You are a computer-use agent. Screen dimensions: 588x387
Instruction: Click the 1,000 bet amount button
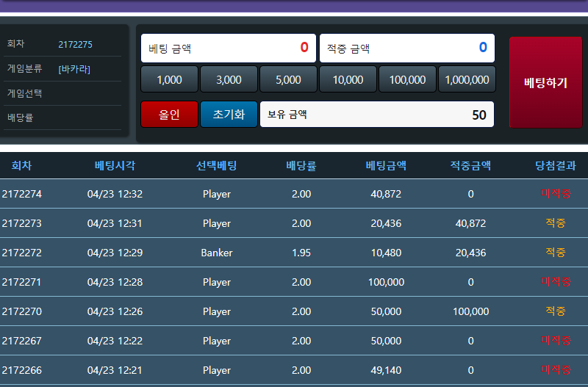point(169,79)
